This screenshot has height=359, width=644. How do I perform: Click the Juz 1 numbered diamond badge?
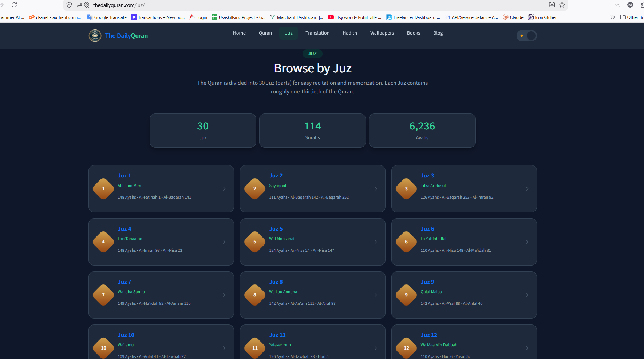click(103, 189)
